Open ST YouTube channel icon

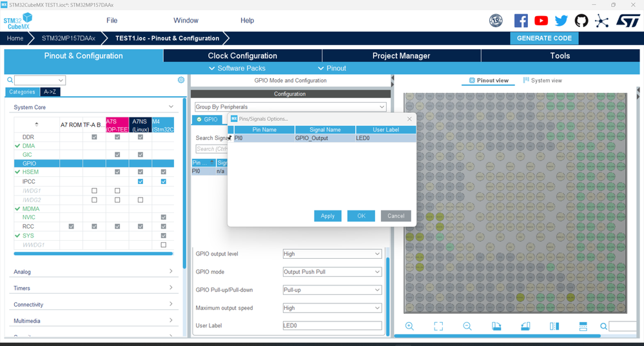(541, 21)
